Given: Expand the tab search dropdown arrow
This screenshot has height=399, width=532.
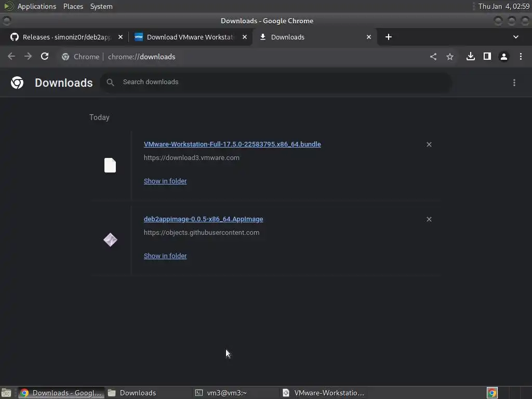Looking at the screenshot, I should pyautogui.click(x=516, y=37).
